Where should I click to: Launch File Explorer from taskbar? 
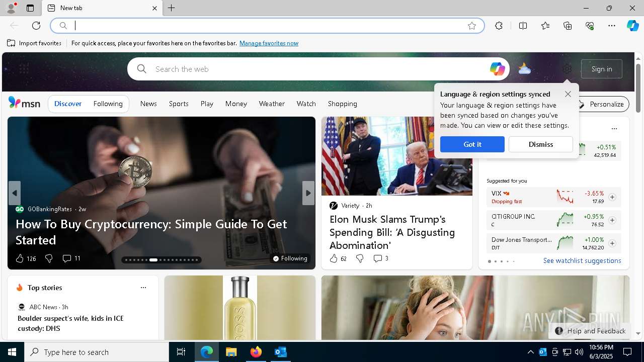click(231, 352)
